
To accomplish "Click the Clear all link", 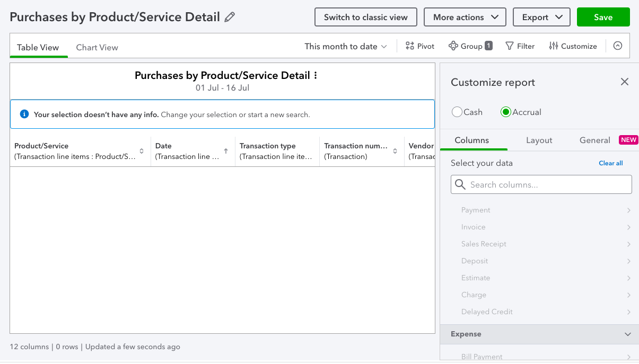I will pyautogui.click(x=610, y=163).
